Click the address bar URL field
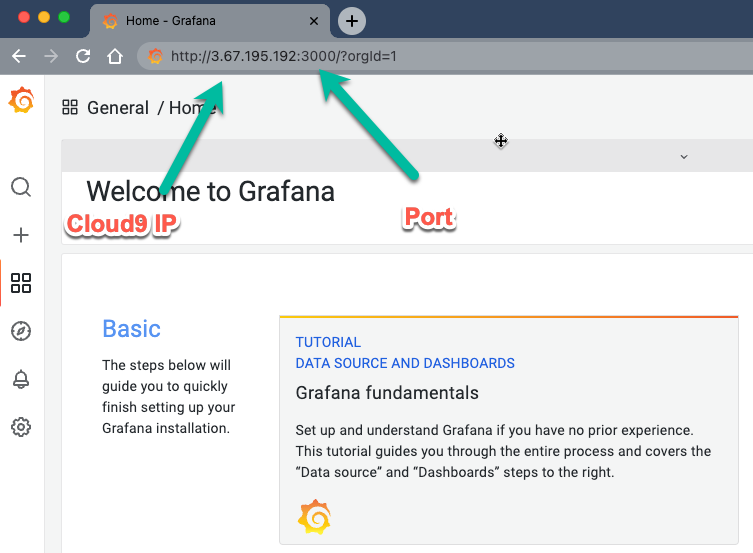753x553 pixels. point(445,56)
